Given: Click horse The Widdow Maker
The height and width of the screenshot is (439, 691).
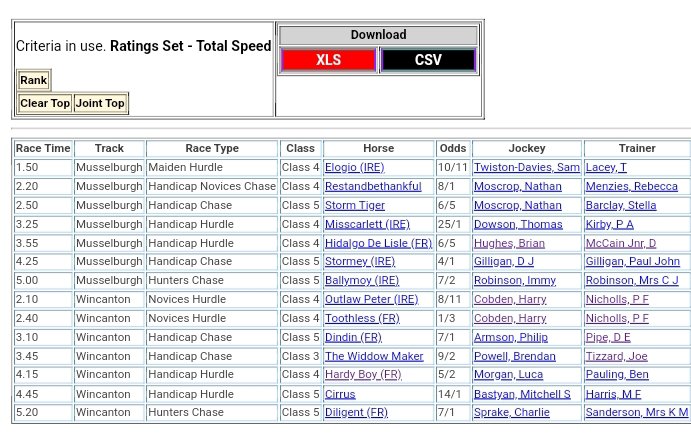Looking at the screenshot, I should (x=373, y=356).
